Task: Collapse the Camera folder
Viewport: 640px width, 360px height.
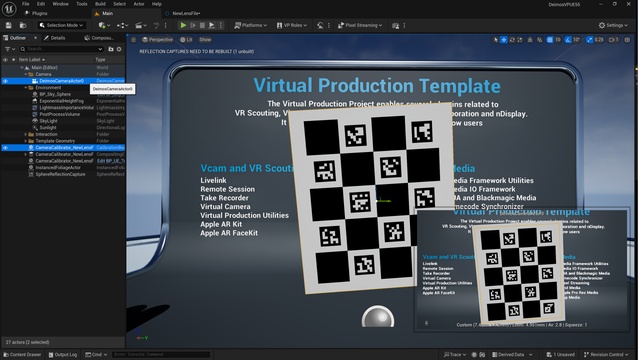Action: coord(26,74)
